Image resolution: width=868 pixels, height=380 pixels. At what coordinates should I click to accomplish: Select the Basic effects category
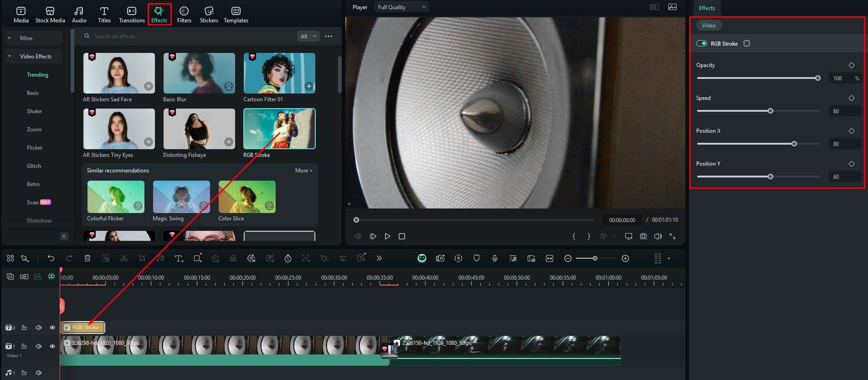33,93
